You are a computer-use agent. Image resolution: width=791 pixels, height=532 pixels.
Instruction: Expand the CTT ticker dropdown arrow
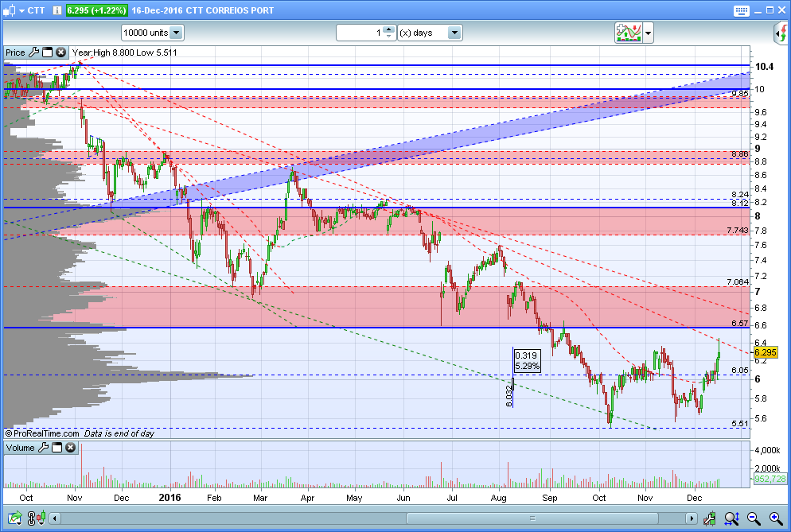coord(21,10)
